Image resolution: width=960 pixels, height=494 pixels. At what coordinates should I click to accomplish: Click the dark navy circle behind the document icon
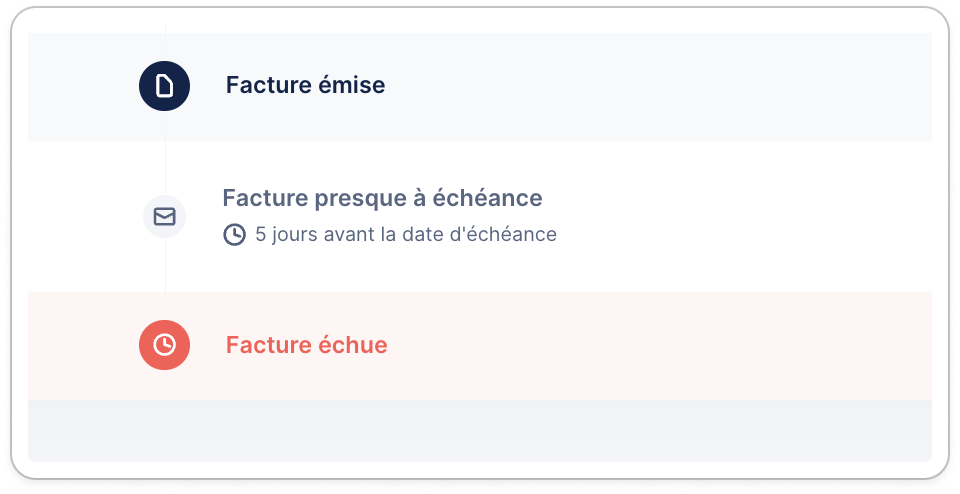pos(164,86)
